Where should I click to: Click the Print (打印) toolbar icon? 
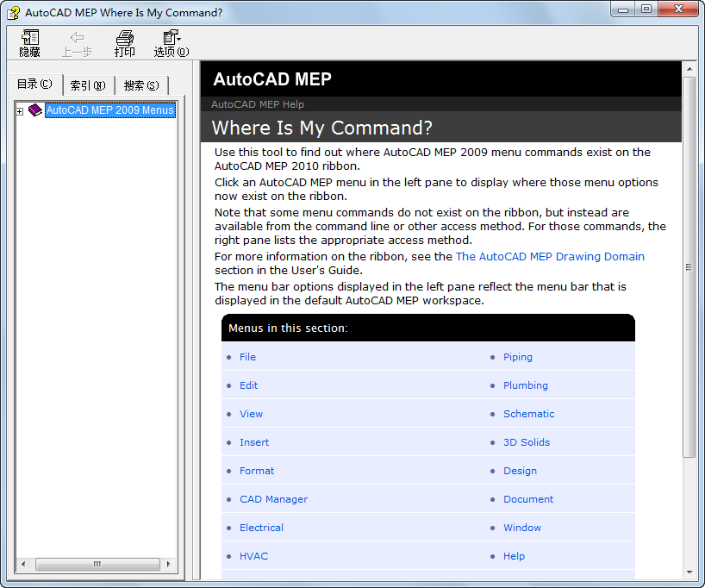point(125,43)
